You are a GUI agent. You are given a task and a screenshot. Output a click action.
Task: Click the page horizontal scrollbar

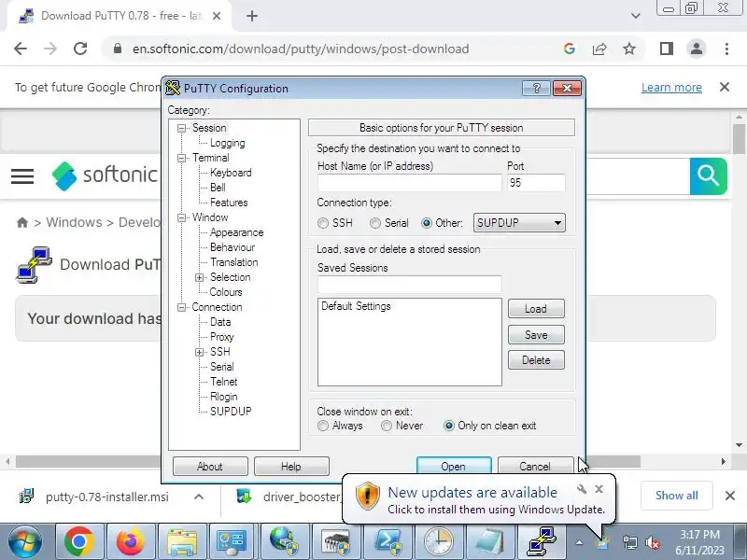(328, 461)
